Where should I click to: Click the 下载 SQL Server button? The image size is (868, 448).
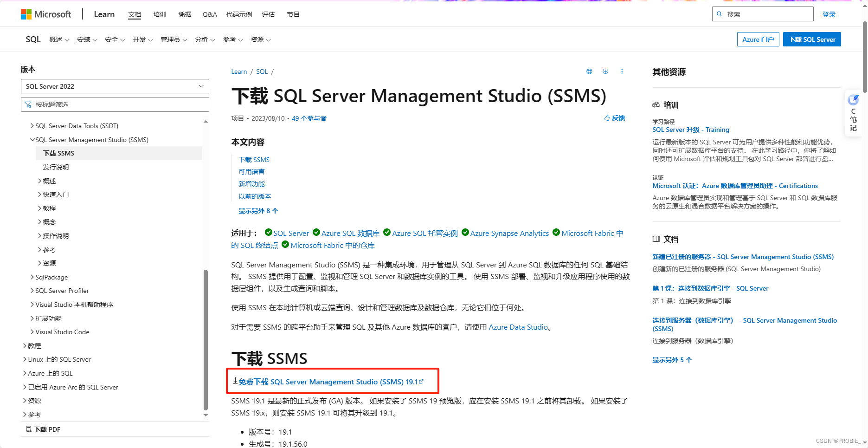[812, 39]
